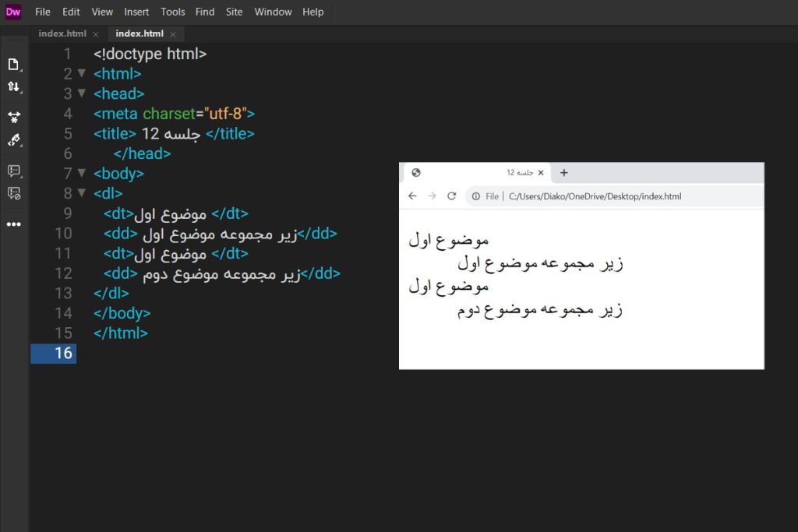Close the first index.html document tab

(x=96, y=34)
